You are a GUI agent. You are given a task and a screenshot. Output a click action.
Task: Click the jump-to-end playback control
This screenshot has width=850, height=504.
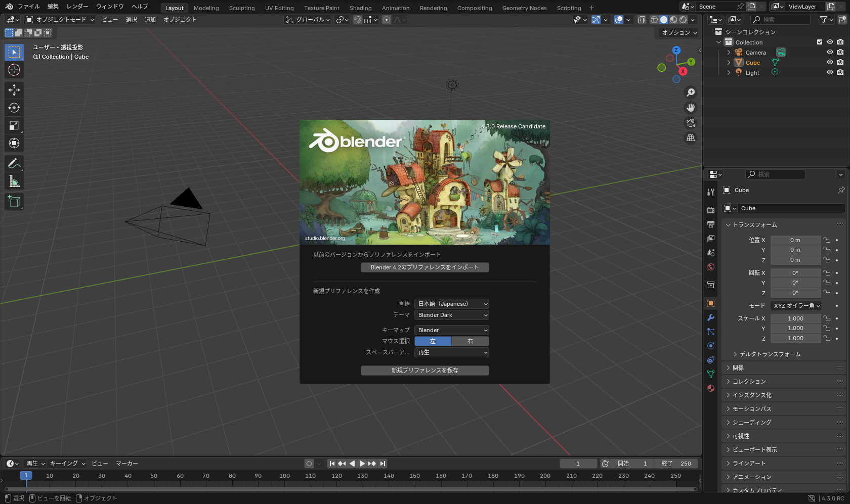[x=382, y=463]
